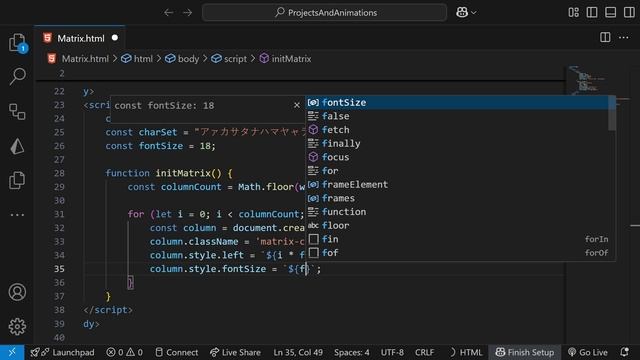This screenshot has height=360, width=640.
Task: Close the fontSize details popup
Action: click(297, 105)
